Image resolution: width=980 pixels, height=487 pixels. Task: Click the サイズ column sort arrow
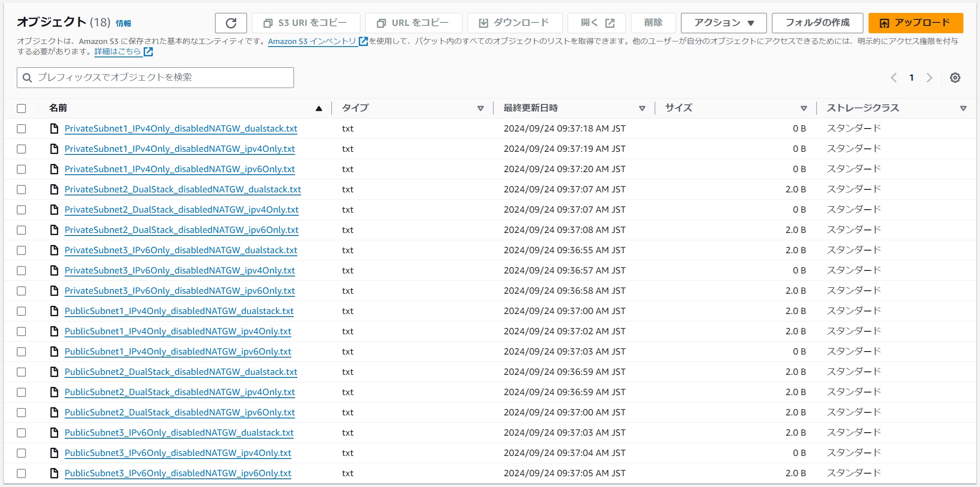tap(803, 108)
